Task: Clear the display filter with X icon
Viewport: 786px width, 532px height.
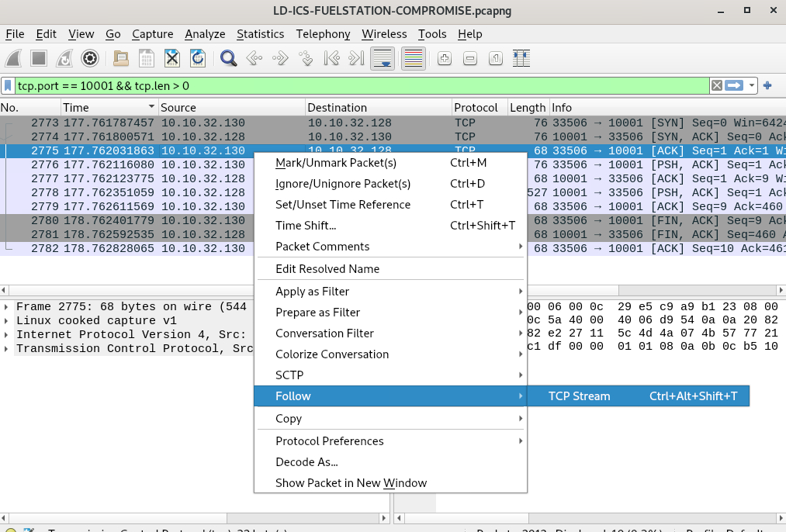Action: (x=717, y=86)
